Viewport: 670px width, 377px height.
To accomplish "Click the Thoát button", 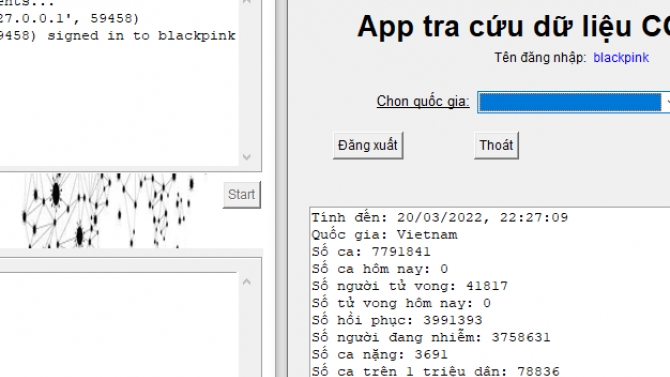I will click(496, 145).
